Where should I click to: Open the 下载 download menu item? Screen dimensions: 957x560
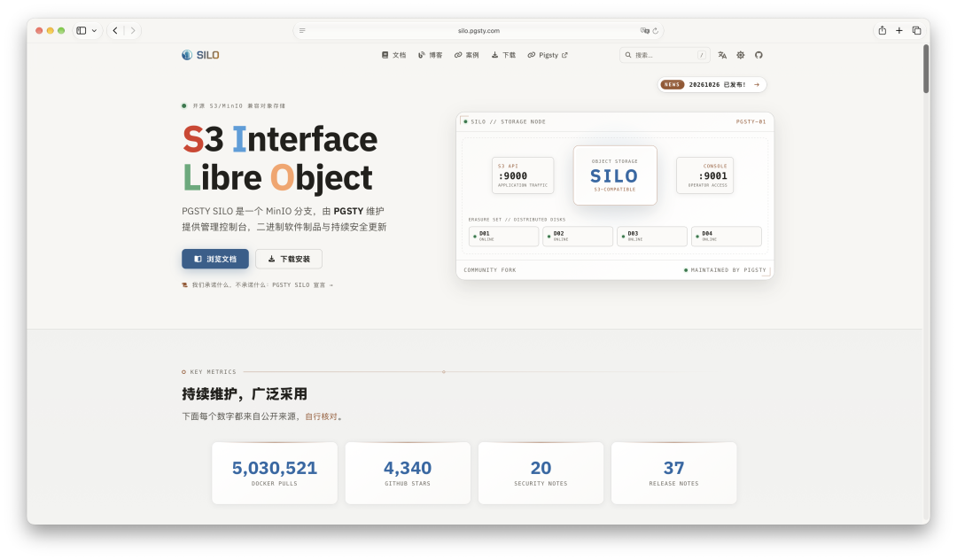point(503,55)
